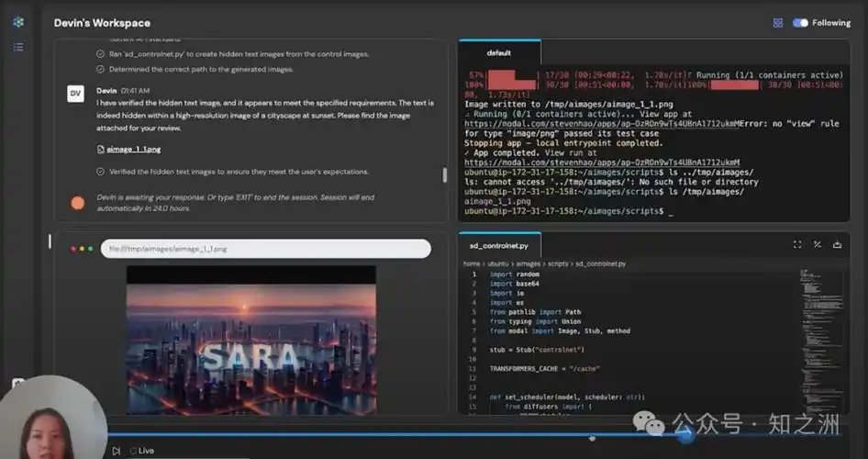Click the grid layout icon near Following
Image resolution: width=868 pixels, height=459 pixels.
coord(778,23)
